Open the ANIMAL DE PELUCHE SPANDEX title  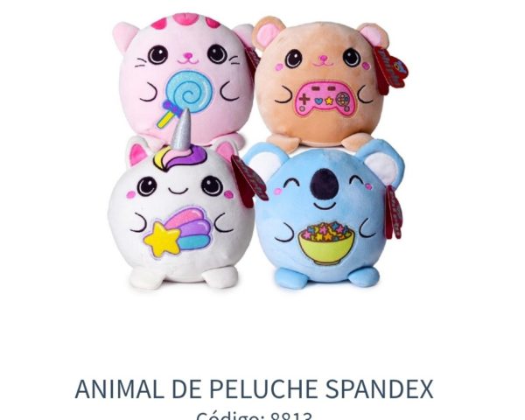tap(254, 389)
